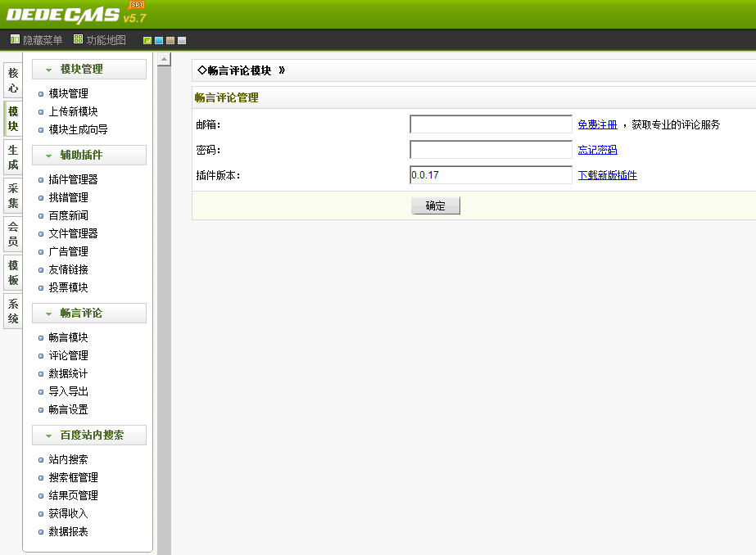Select the tan skin color swatch
756x555 pixels.
(x=170, y=40)
